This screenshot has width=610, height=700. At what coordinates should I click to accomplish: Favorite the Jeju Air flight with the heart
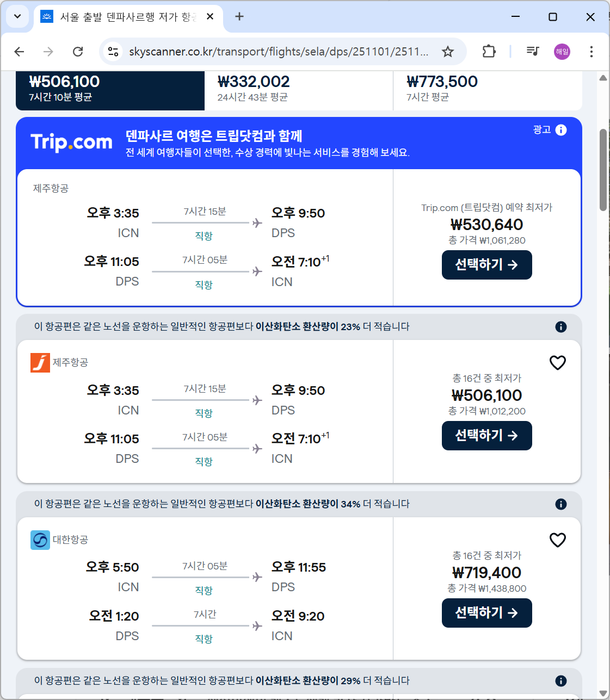coord(557,362)
